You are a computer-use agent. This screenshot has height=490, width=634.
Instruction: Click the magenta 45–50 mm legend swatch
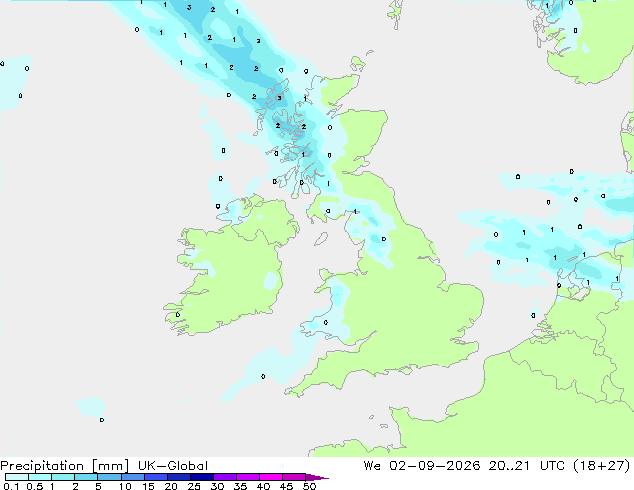[294, 477]
